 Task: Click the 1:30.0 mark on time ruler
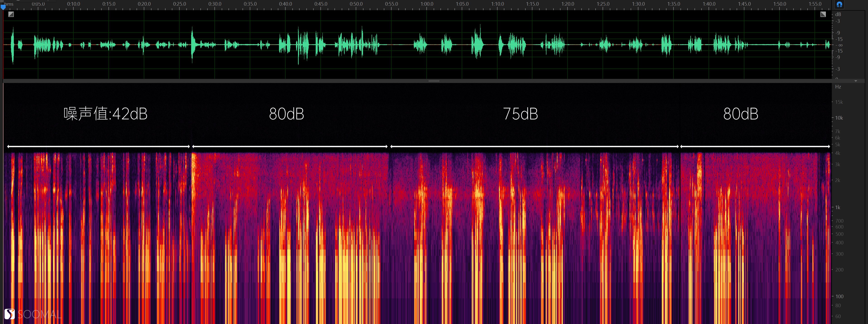coord(638,4)
